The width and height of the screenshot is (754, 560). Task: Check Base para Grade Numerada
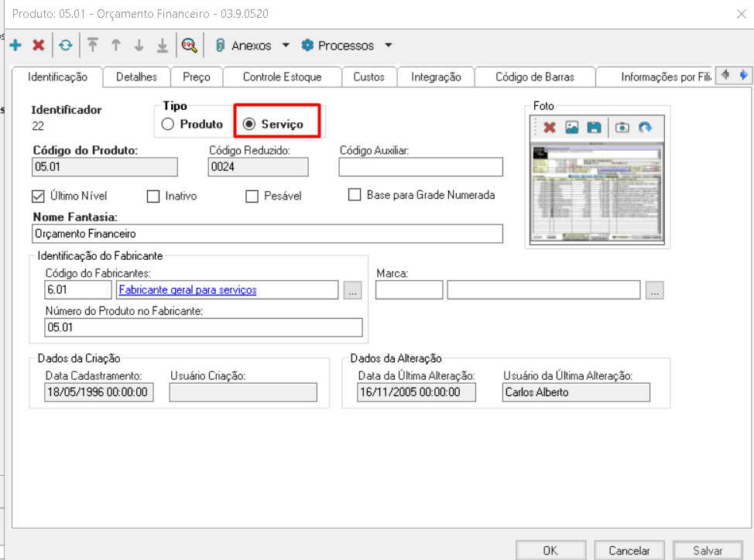[x=355, y=194]
